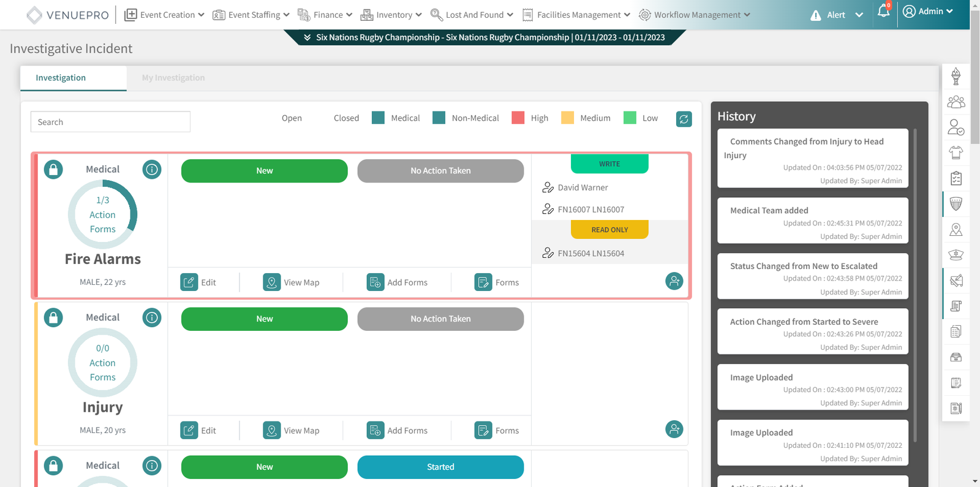980x487 pixels.
Task: Click the lock icon on the Injury card
Action: (x=53, y=318)
